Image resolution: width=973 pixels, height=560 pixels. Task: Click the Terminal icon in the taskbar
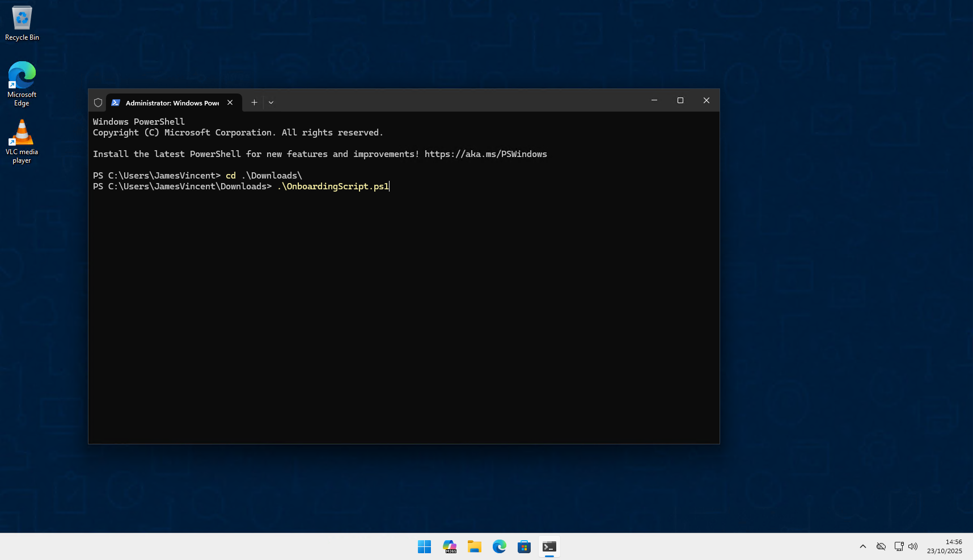point(549,546)
